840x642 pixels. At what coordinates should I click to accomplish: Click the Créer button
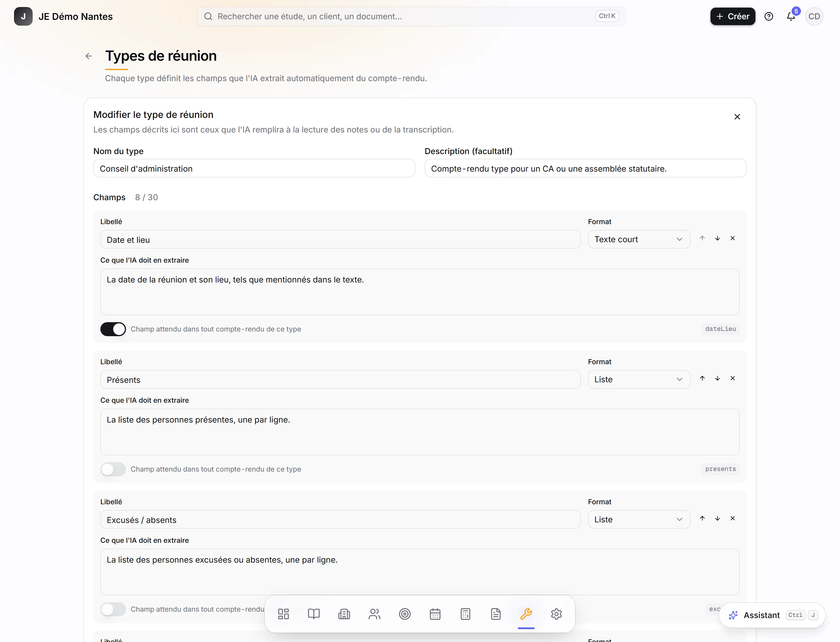(733, 16)
